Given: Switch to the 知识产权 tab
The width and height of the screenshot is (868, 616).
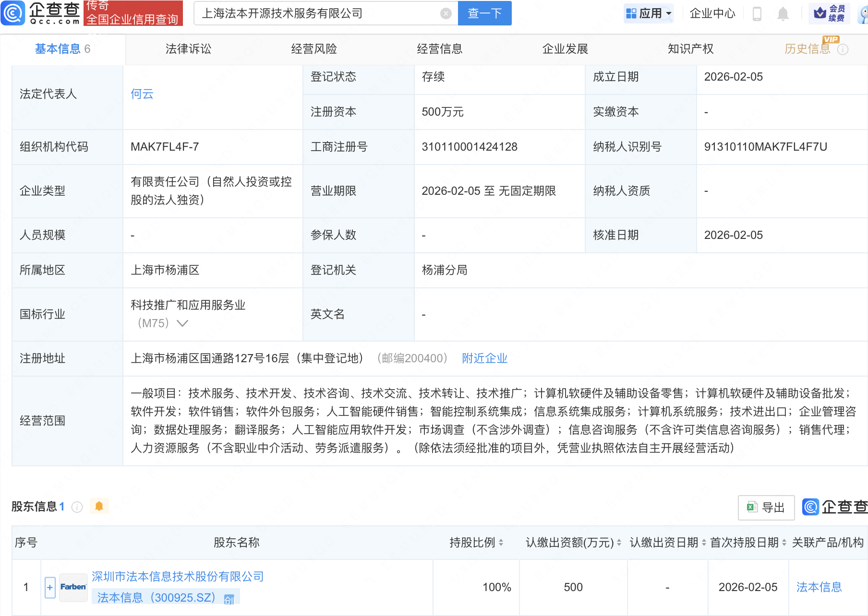Looking at the screenshot, I should [x=690, y=48].
